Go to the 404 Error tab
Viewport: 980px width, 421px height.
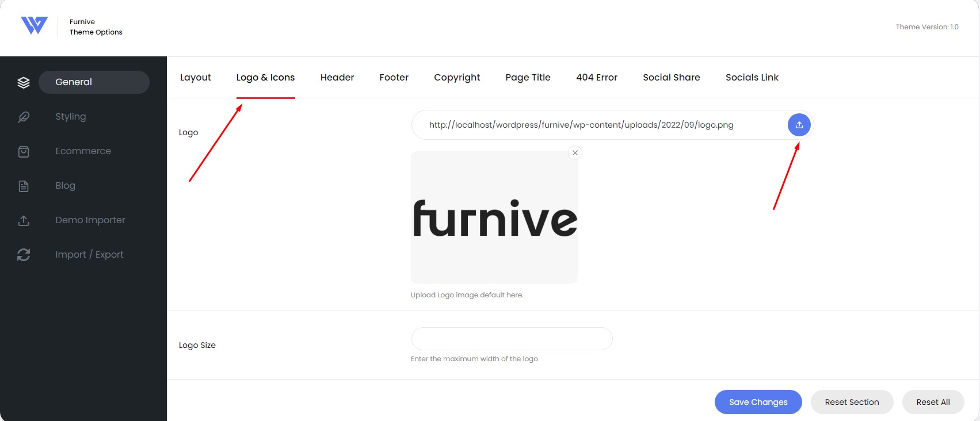tap(597, 78)
